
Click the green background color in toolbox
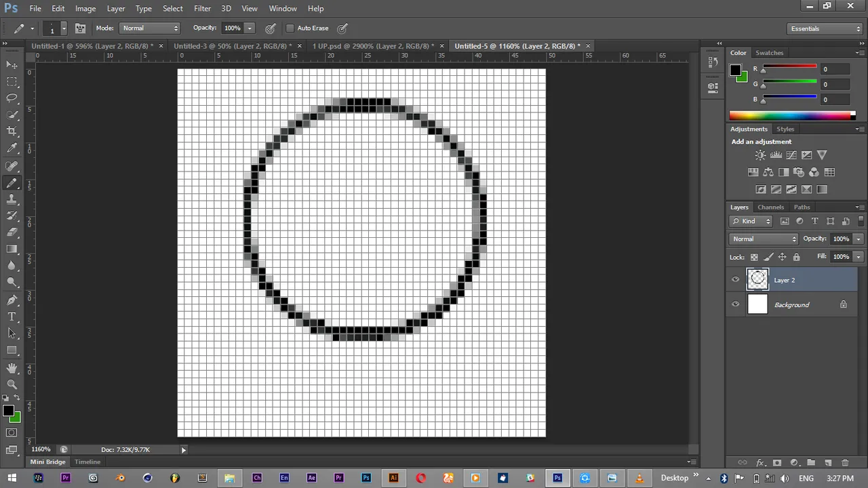(16, 418)
